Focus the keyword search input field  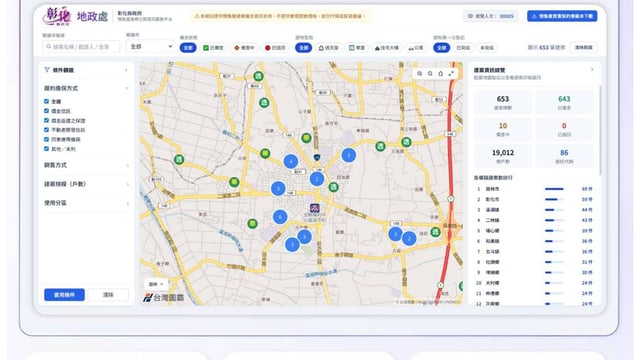[x=81, y=47]
